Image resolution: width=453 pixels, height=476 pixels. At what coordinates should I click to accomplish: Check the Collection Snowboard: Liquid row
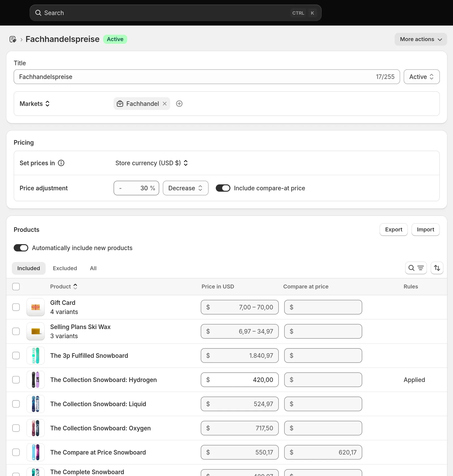pyautogui.click(x=16, y=404)
